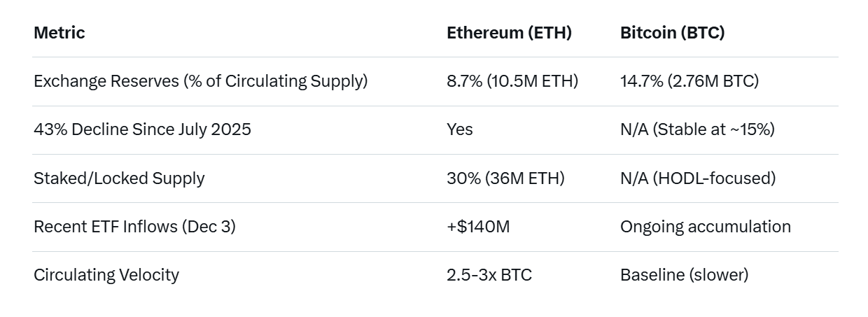
Task: Click the N/A (HODL-focused) cell
Action: (698, 178)
